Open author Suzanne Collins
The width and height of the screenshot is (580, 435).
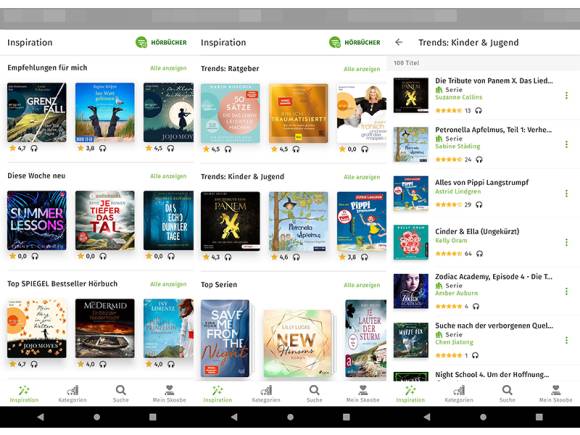pyautogui.click(x=459, y=97)
